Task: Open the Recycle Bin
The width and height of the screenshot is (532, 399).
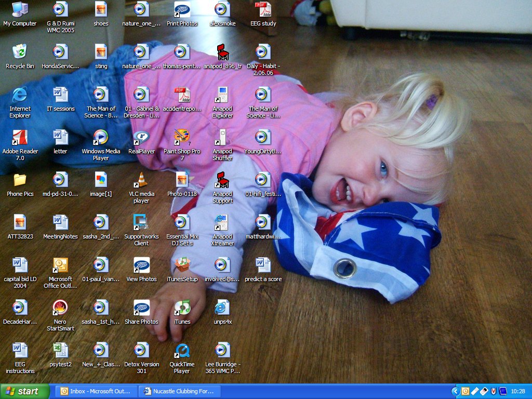Action: coord(20,52)
